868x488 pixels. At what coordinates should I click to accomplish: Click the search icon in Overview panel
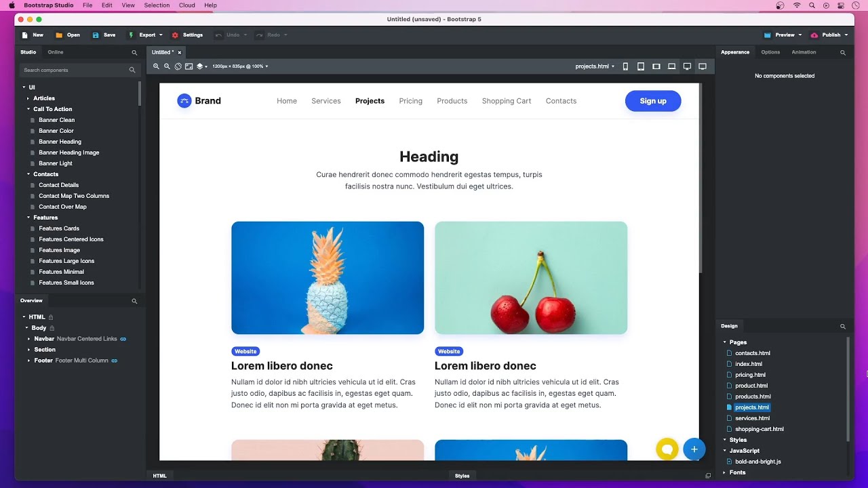(x=134, y=301)
